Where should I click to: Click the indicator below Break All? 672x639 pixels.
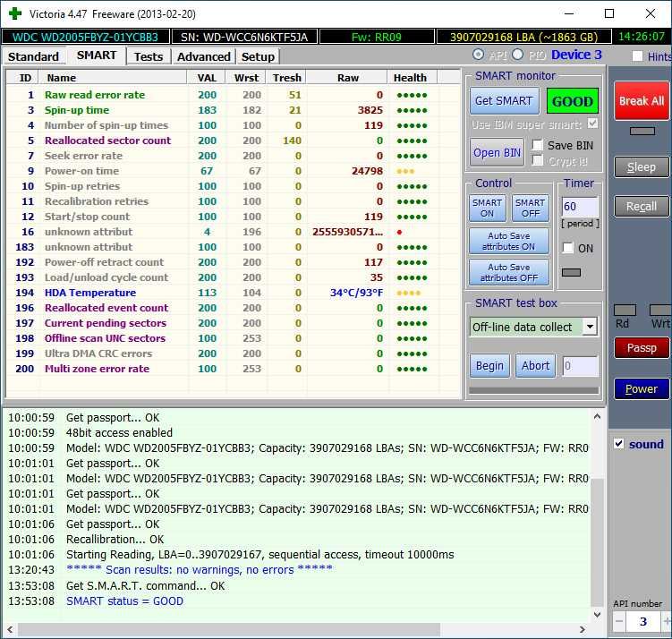click(x=642, y=131)
